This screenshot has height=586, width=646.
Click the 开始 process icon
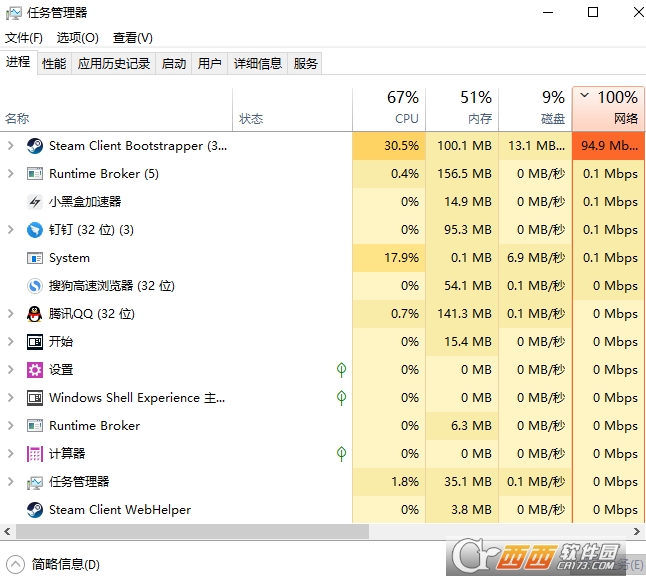point(35,342)
